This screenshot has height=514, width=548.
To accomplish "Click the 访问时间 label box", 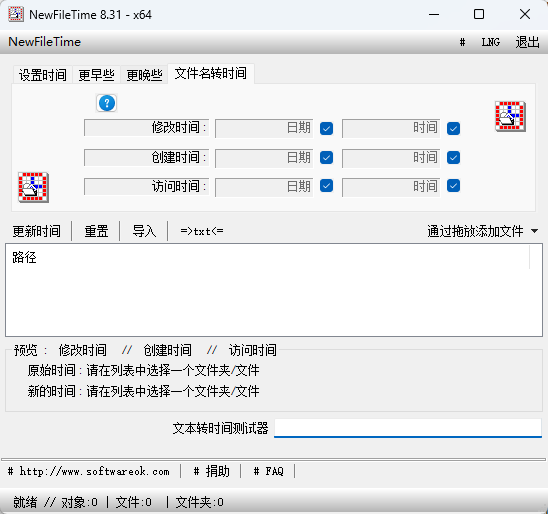I will click(x=146, y=186).
